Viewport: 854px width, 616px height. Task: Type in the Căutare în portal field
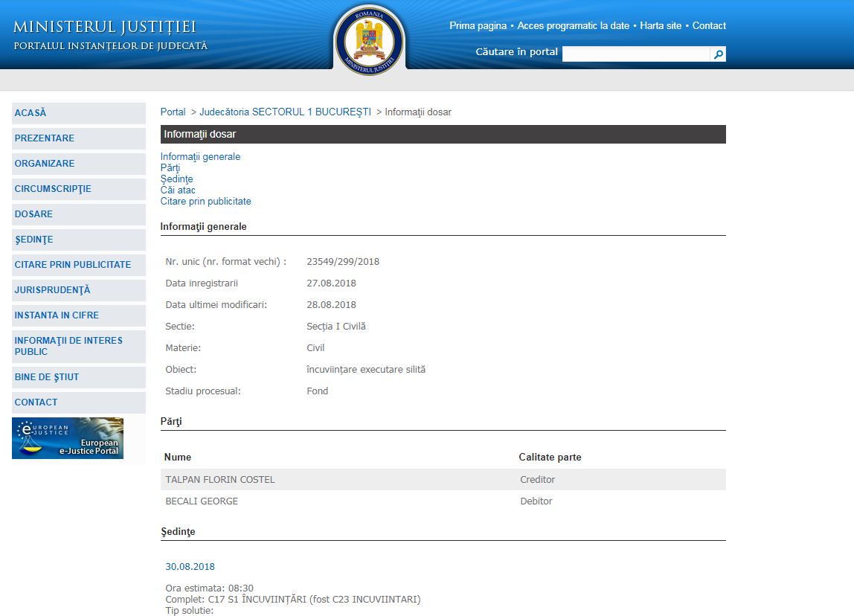tap(636, 54)
